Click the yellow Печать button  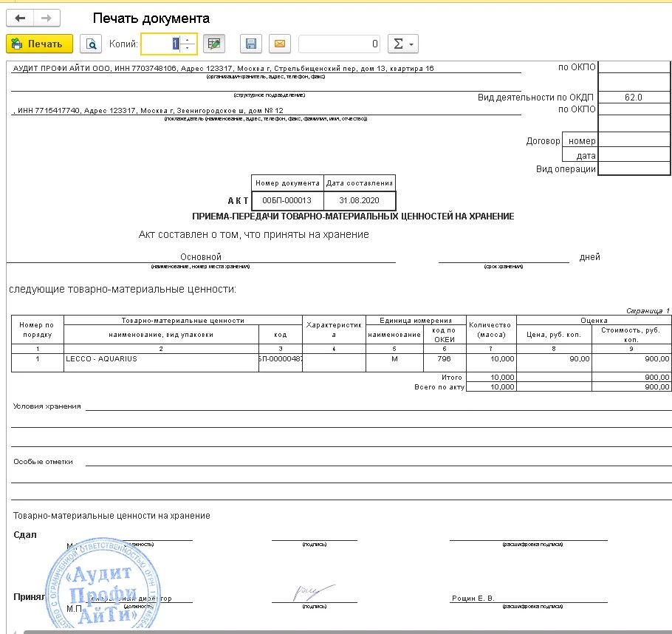tap(39, 44)
